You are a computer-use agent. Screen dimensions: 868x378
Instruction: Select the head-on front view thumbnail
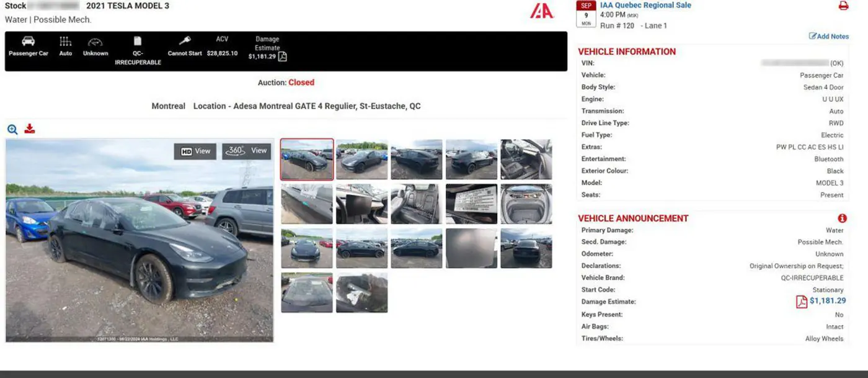click(307, 248)
